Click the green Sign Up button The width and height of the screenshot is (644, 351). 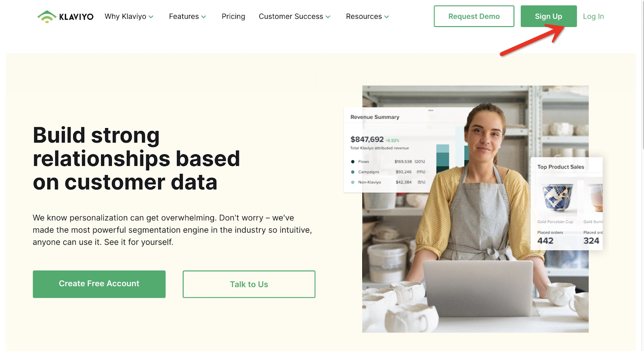(549, 16)
